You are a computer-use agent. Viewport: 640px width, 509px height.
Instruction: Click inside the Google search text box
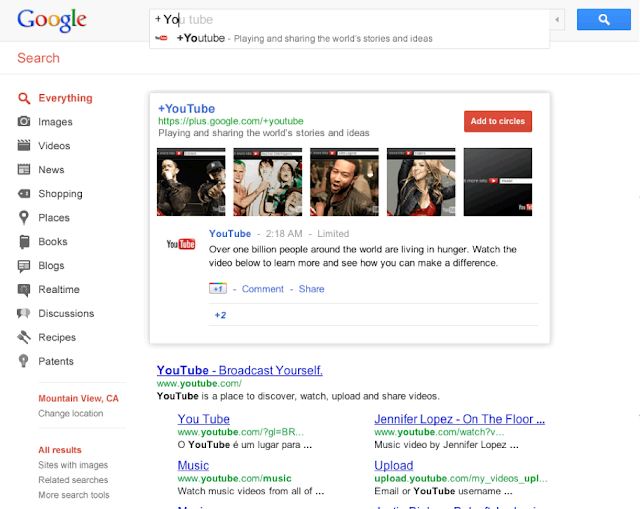(350, 19)
